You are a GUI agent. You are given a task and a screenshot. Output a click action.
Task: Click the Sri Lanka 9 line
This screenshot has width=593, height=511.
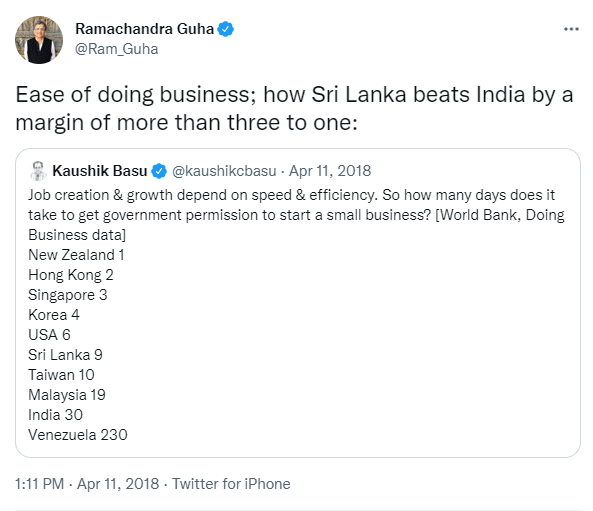65,355
